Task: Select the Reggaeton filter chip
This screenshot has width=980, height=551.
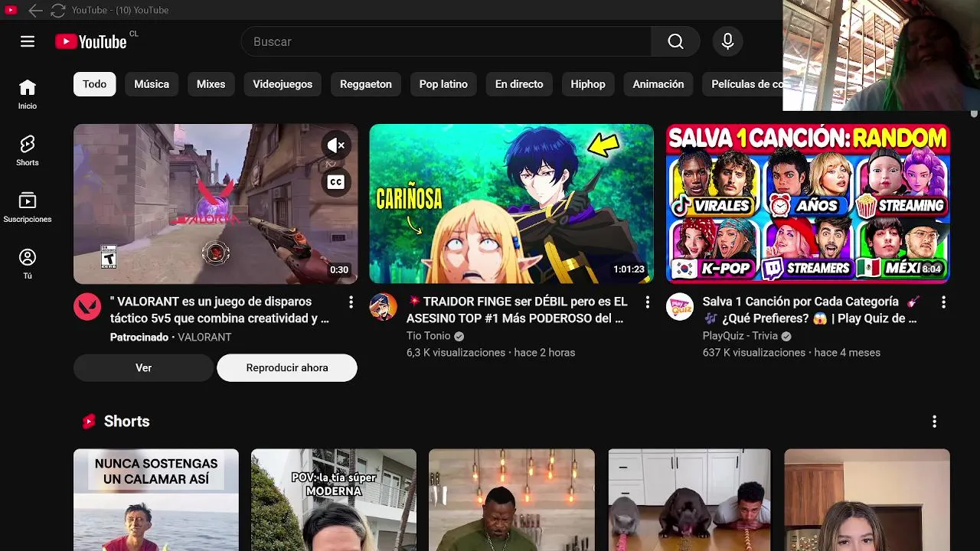Action: (x=366, y=84)
